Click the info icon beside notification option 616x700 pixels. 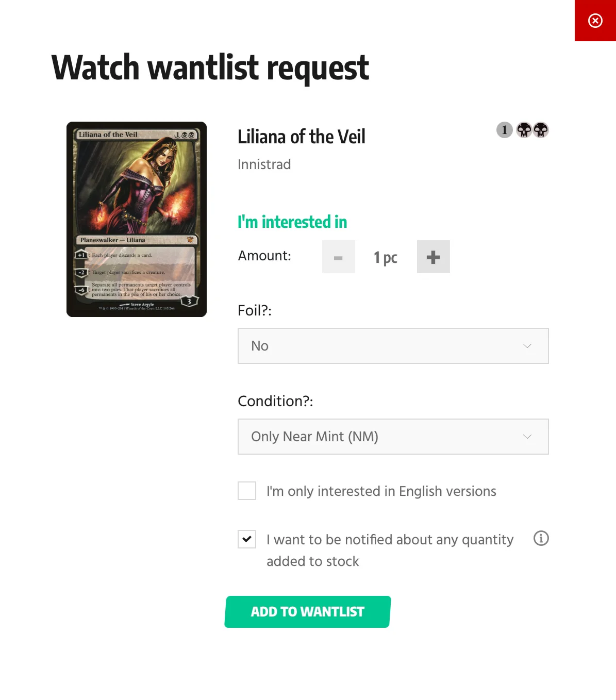[x=541, y=538]
